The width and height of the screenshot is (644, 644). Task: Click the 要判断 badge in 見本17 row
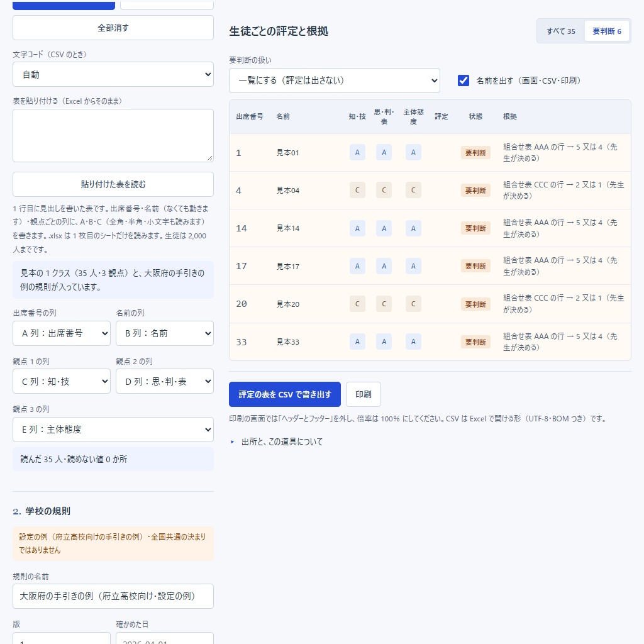click(475, 266)
